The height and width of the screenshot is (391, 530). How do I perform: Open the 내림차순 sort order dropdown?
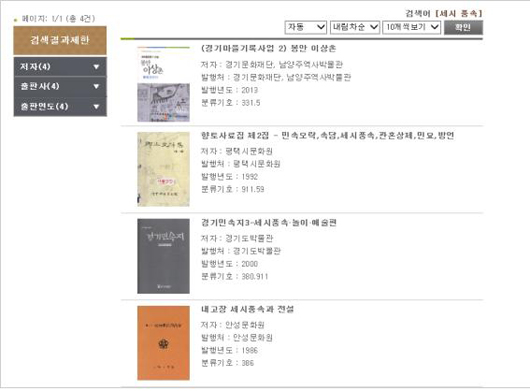pyautogui.click(x=355, y=27)
